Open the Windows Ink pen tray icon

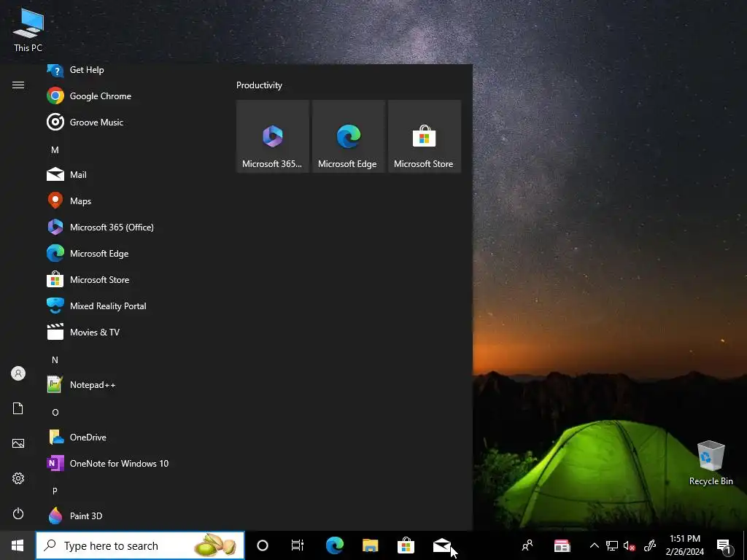point(650,545)
